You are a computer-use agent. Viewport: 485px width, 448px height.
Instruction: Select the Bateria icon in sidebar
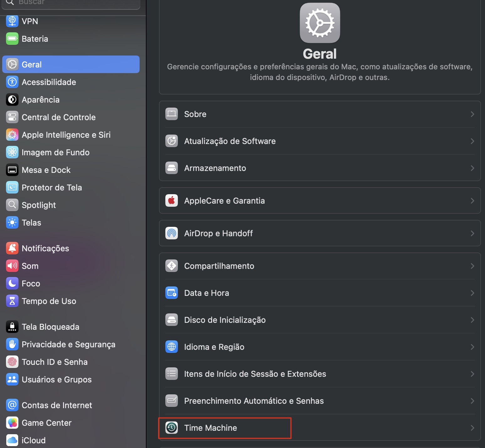(x=12, y=39)
